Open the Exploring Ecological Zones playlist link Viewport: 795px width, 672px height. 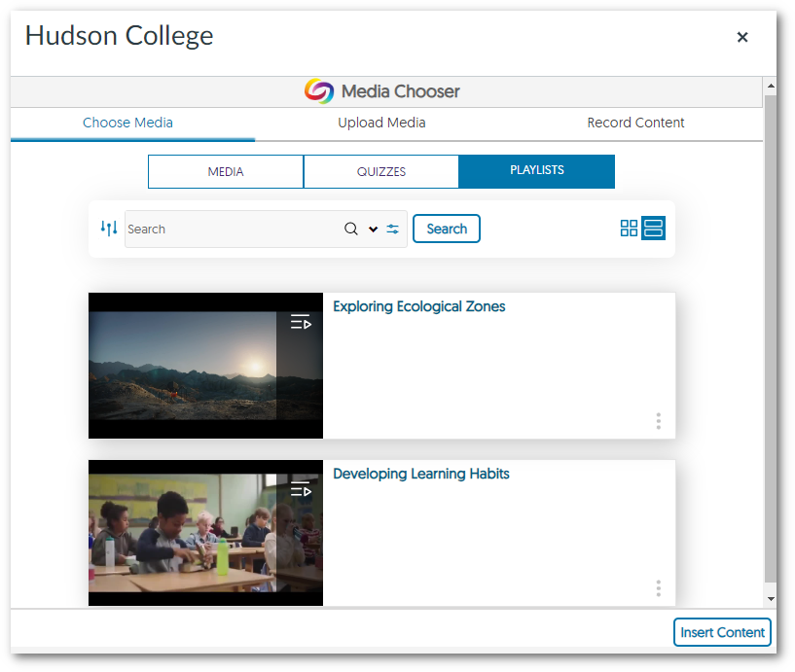tap(418, 305)
